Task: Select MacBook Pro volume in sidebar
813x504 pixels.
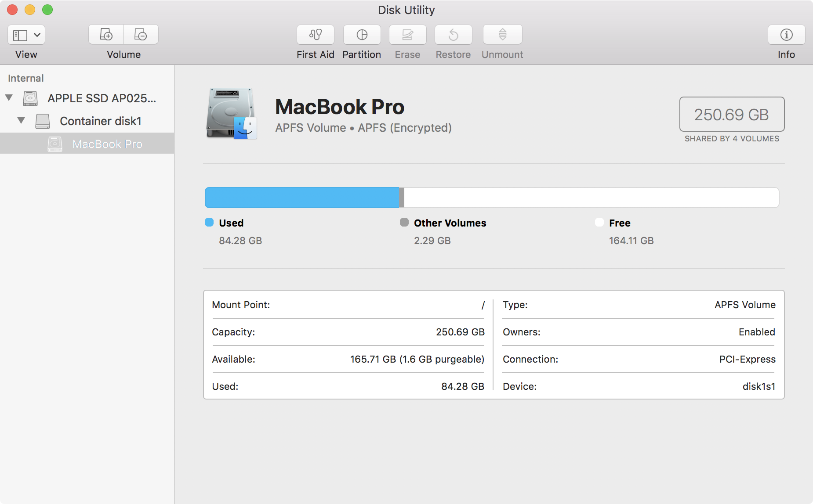Action: tap(87, 144)
